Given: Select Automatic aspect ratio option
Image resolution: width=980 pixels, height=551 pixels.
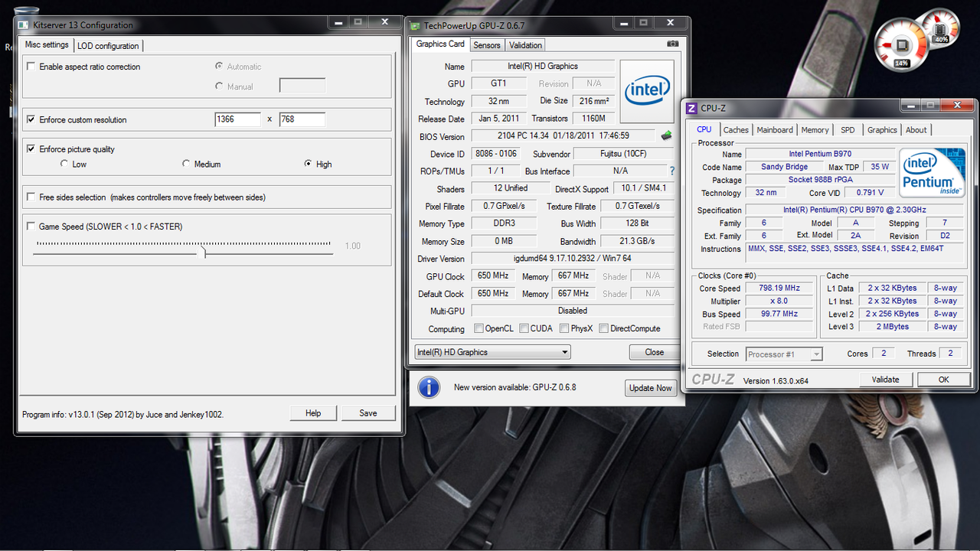Looking at the screenshot, I should pyautogui.click(x=220, y=67).
